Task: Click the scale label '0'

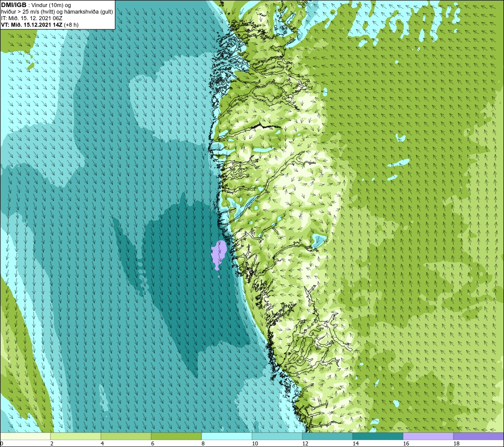Action: [2, 443]
